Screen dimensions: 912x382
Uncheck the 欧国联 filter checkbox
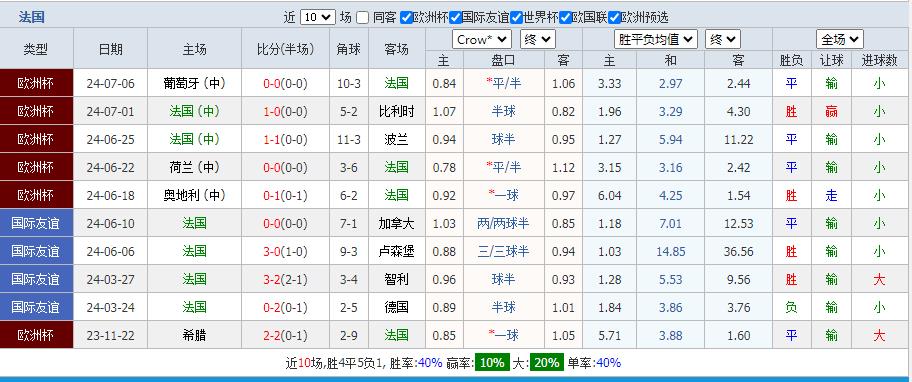coord(565,17)
